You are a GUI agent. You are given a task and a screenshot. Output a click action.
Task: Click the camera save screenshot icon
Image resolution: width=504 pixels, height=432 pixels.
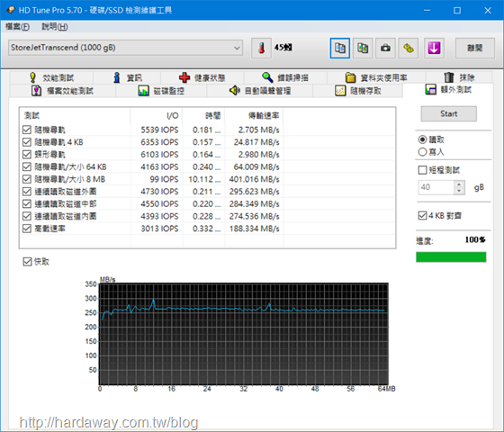(385, 49)
